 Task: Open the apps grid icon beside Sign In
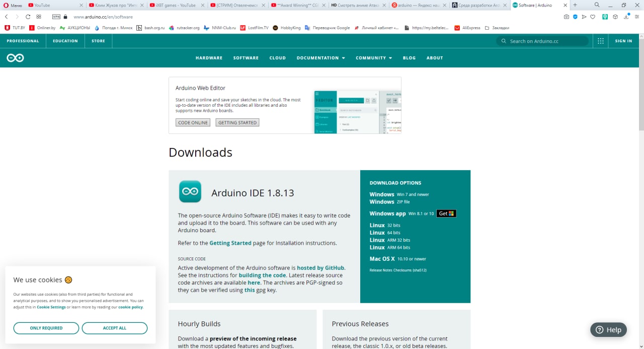tap(600, 41)
